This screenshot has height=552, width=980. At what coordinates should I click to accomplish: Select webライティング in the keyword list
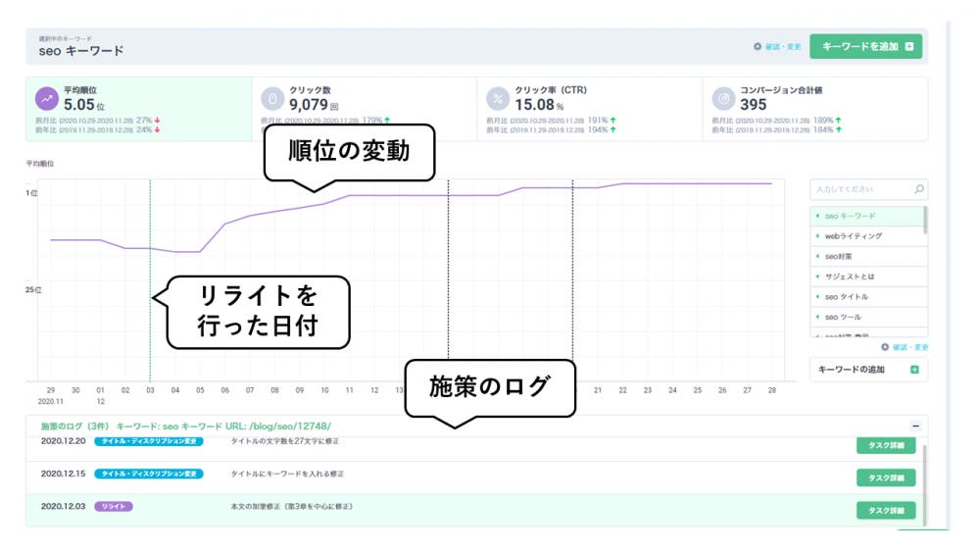point(867,236)
